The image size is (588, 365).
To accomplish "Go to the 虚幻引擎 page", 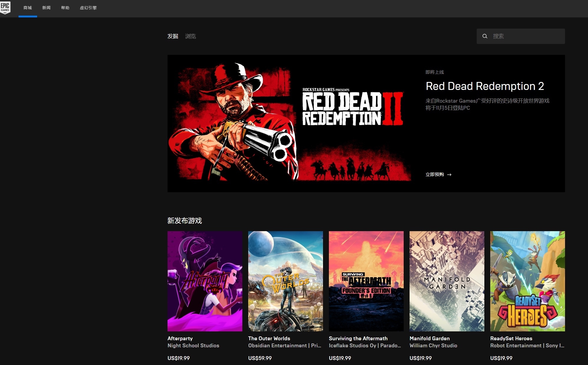I will tap(88, 8).
